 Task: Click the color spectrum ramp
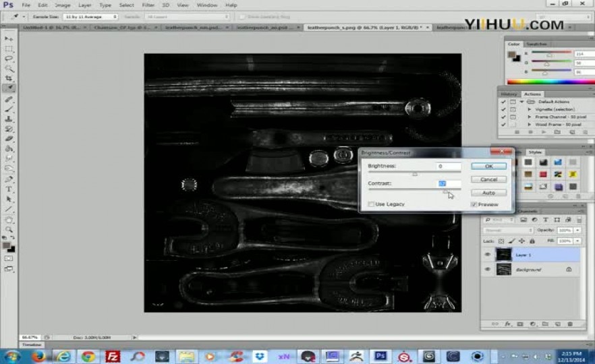(551, 82)
